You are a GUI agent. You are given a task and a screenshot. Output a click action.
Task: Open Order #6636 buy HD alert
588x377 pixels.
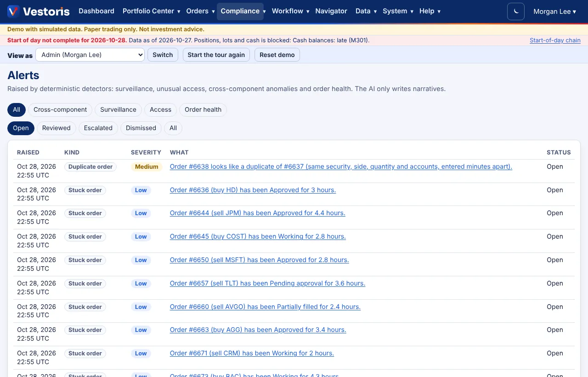pyautogui.click(x=253, y=190)
